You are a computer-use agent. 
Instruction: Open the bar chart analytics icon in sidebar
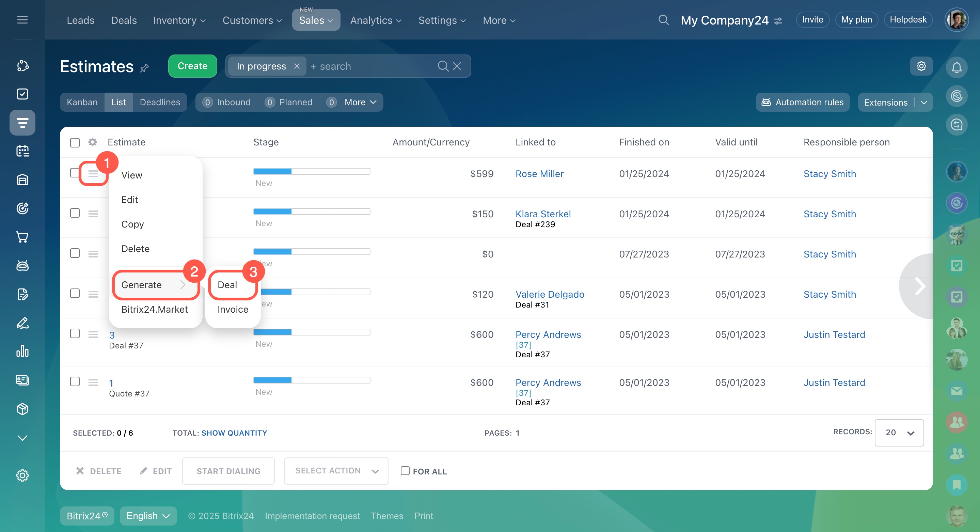tap(22, 351)
